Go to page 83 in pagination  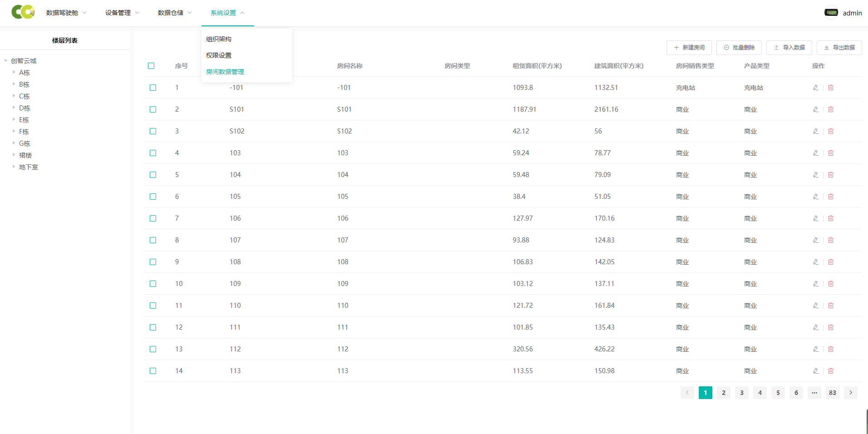[832, 393]
